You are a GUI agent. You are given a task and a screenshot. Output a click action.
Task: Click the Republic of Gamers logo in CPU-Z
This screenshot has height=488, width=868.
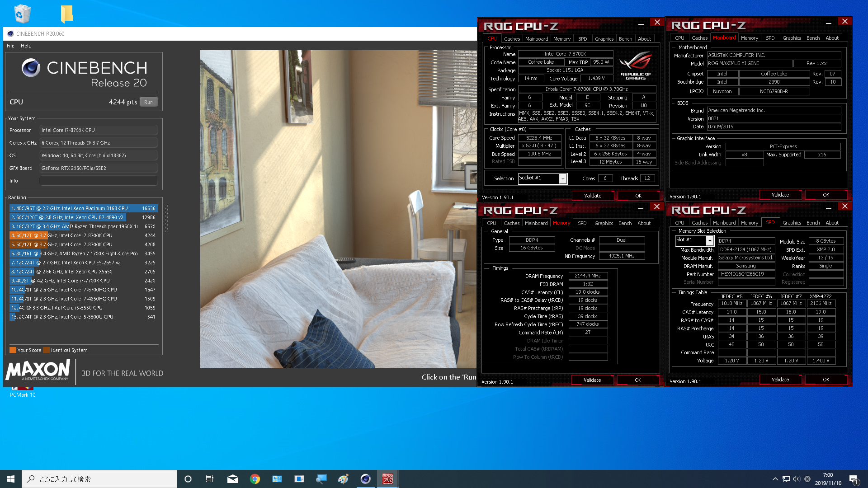pyautogui.click(x=636, y=66)
